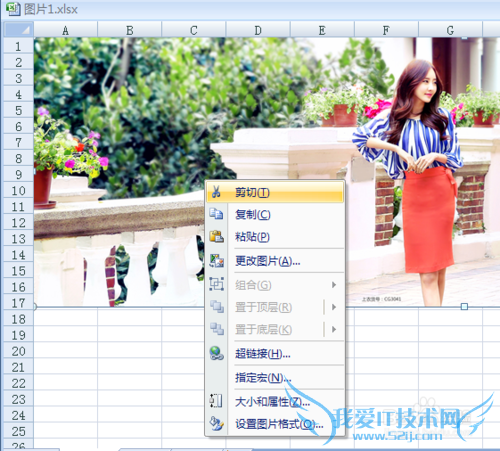Expand the 置于顶层(R) submenu arrow

tap(334, 307)
